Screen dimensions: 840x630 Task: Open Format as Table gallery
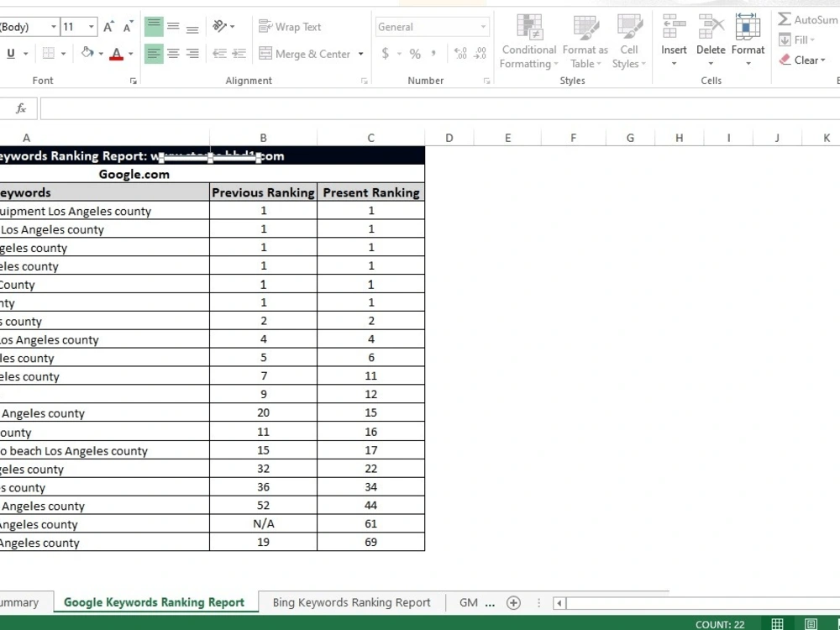pos(585,42)
